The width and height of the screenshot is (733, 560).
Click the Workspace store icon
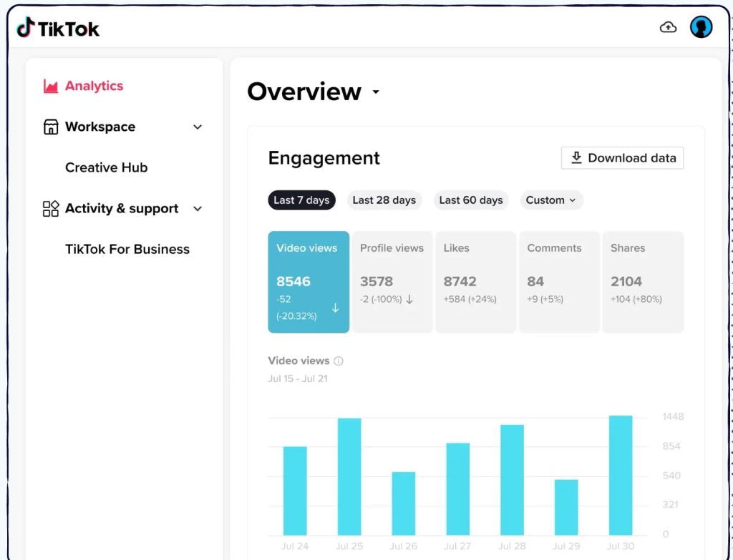pyautogui.click(x=51, y=127)
